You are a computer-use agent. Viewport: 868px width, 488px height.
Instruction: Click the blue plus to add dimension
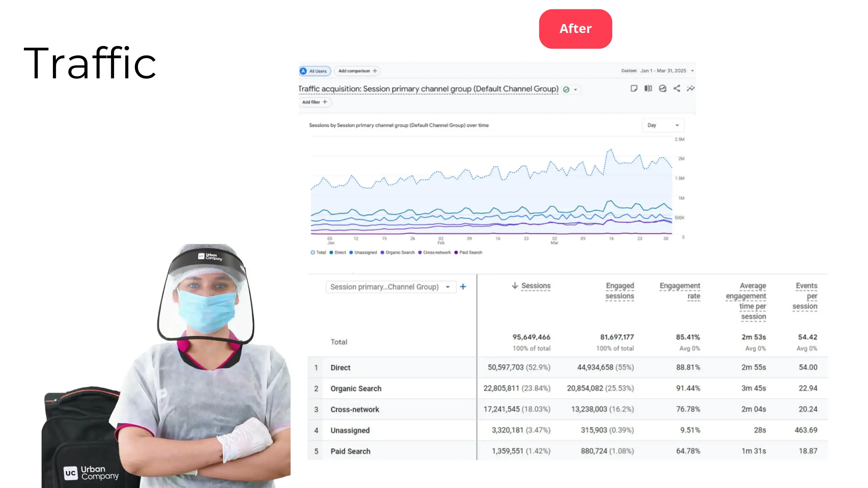pos(463,286)
